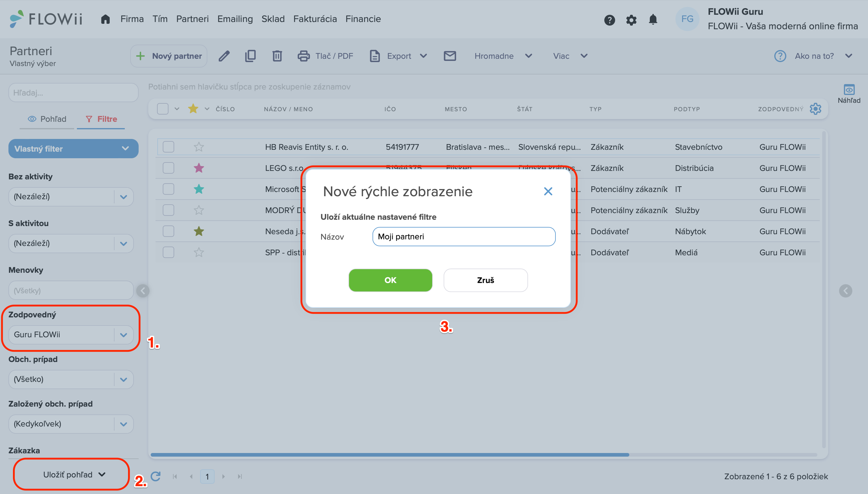Open Náhľad preview panel icon
Screen dimensions: 868x494
pyautogui.click(x=849, y=94)
